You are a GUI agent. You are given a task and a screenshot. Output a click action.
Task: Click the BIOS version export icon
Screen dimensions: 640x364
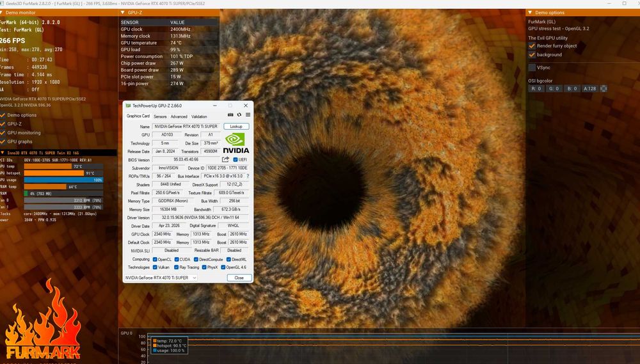click(225, 159)
